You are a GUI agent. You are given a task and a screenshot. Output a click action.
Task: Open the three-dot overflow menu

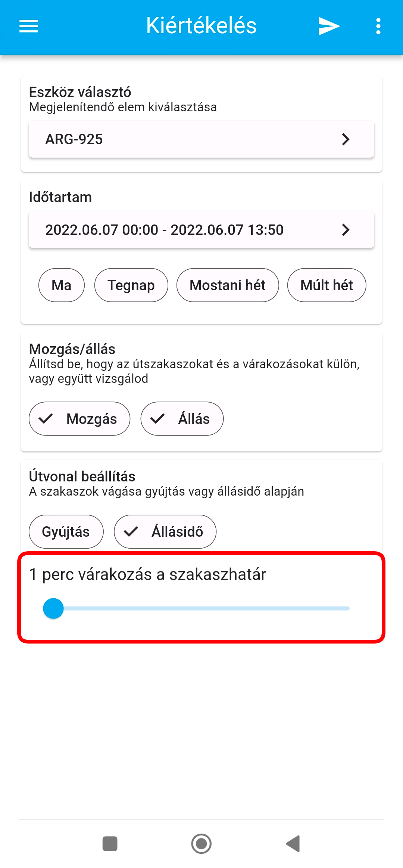378,26
